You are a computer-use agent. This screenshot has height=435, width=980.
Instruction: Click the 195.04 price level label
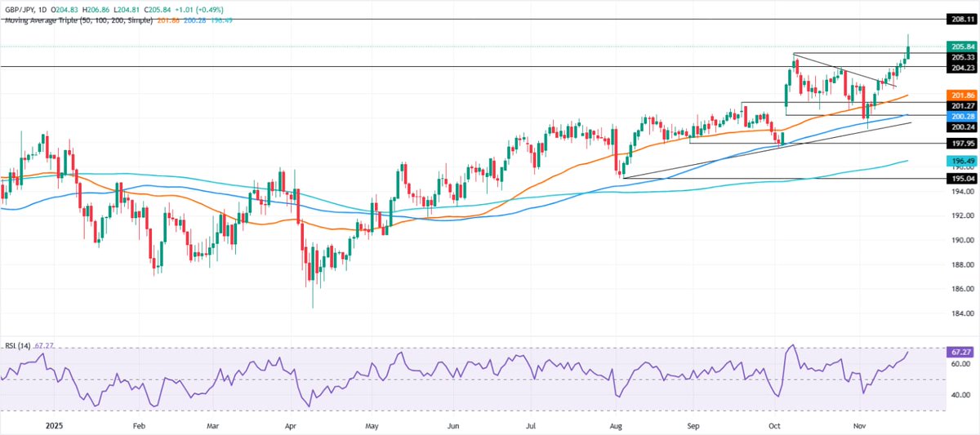pyautogui.click(x=963, y=179)
